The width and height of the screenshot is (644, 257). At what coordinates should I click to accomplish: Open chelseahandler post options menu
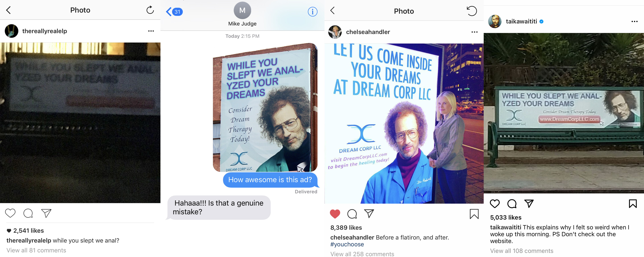(x=474, y=32)
